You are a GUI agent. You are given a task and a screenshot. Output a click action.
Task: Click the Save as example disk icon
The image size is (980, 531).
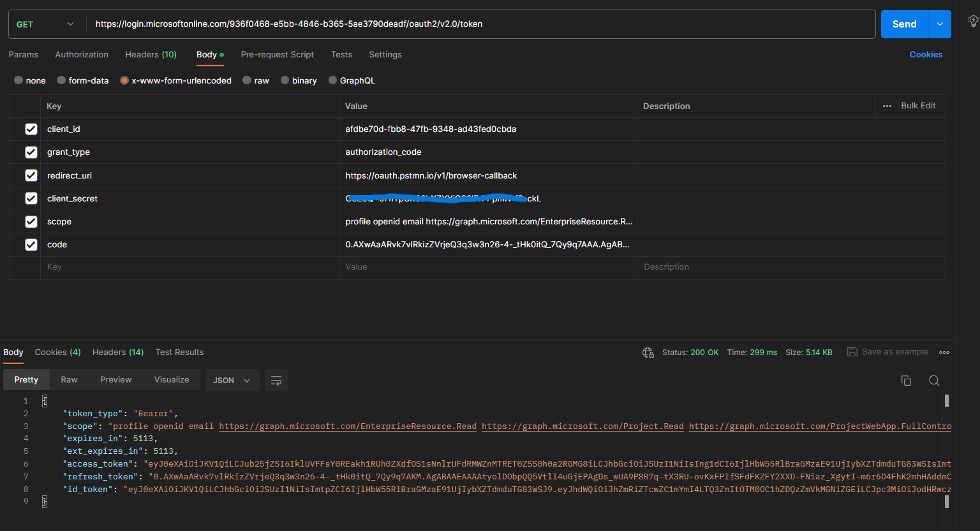852,352
